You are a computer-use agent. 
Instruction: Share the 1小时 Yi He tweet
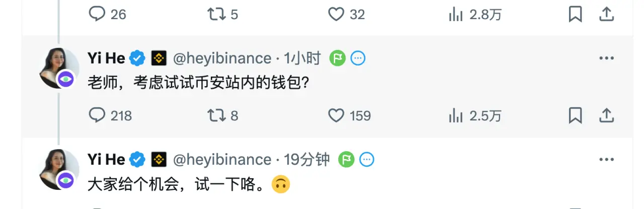pyautogui.click(x=607, y=115)
